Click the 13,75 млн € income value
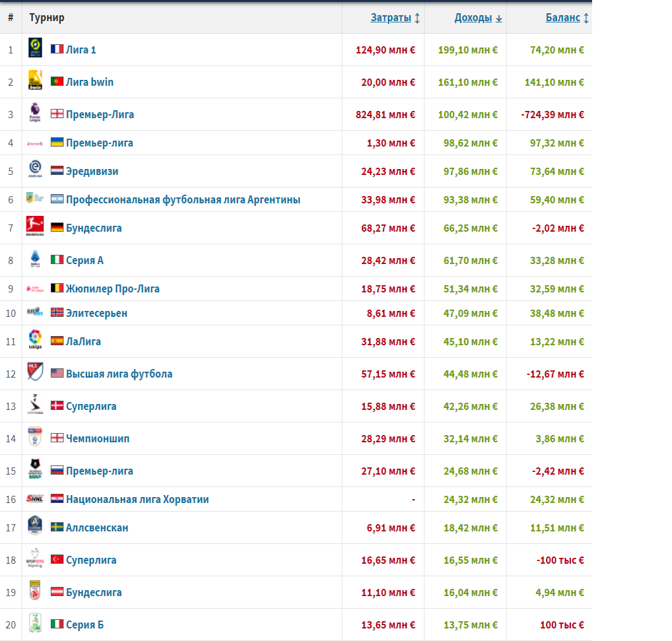The width and height of the screenshot is (672, 641). 471,624
